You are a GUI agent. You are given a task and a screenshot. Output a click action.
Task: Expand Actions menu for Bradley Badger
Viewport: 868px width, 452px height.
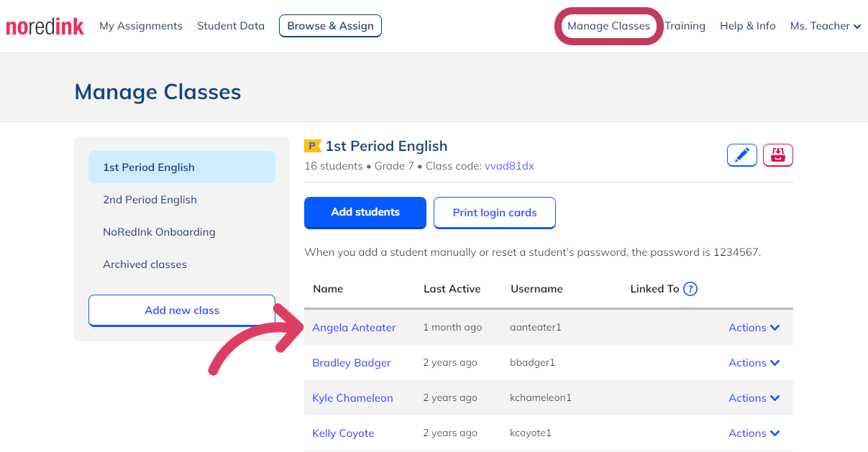click(754, 363)
